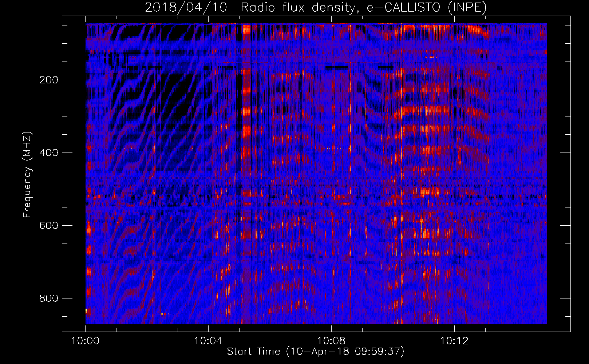Click the 10:00 time tick label

click(85, 341)
